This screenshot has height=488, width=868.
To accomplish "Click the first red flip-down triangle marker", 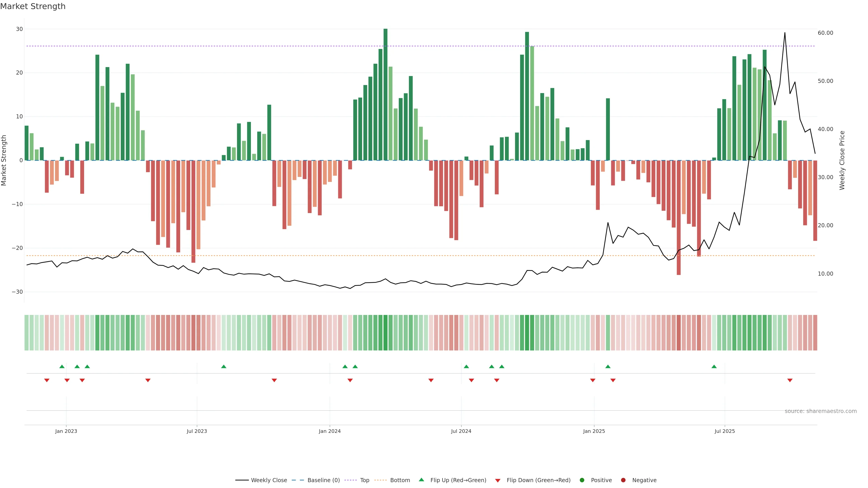I will pos(47,380).
